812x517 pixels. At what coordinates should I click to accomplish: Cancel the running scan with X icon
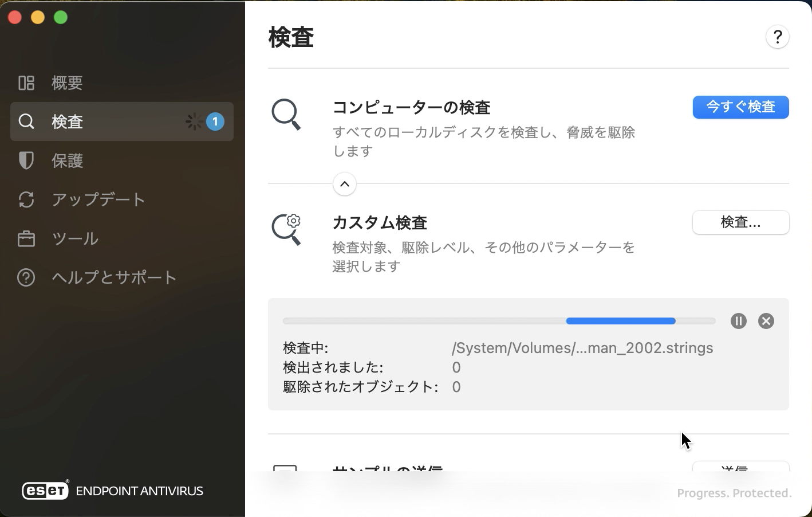[x=766, y=321]
